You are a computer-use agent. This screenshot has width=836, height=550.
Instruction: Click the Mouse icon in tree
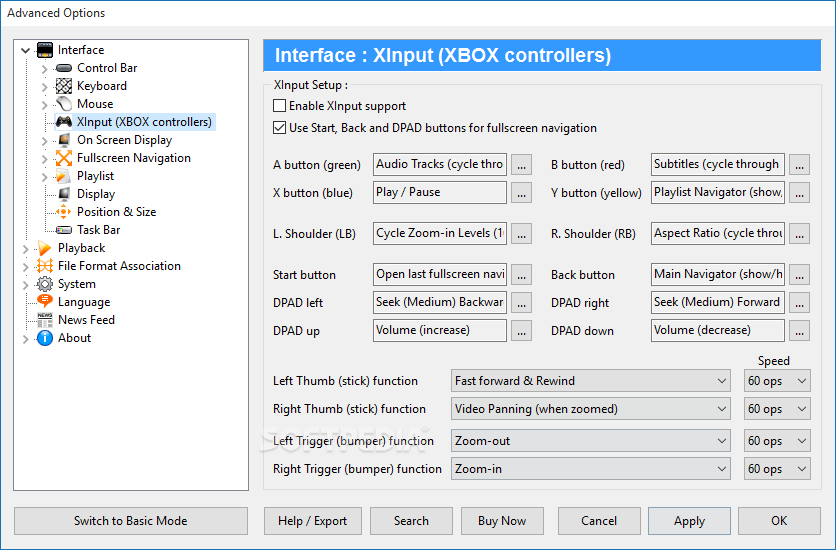63,104
